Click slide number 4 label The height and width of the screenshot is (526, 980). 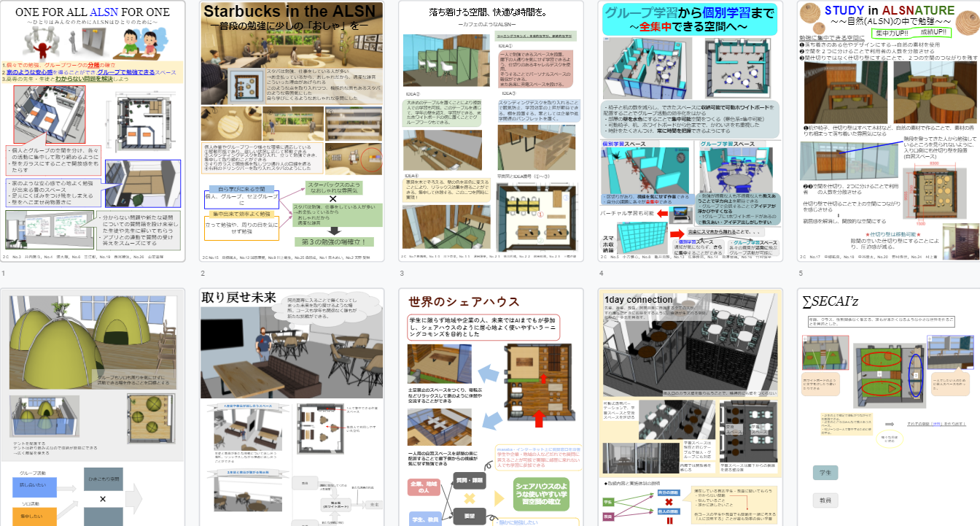coord(601,274)
